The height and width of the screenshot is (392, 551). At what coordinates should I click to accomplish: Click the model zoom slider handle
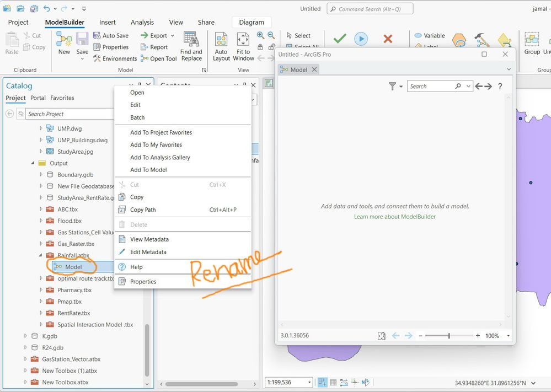[449, 336]
